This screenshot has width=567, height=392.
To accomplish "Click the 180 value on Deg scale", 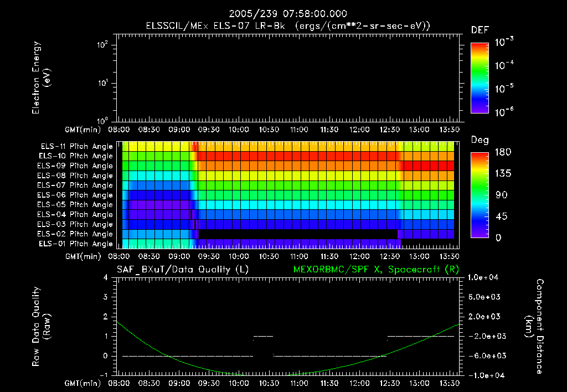I will (x=503, y=152).
